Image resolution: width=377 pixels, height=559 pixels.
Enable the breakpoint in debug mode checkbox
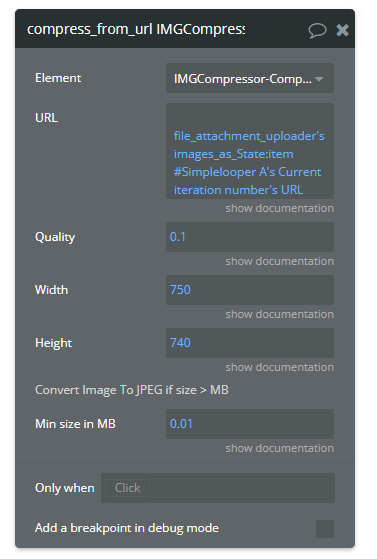point(325,529)
